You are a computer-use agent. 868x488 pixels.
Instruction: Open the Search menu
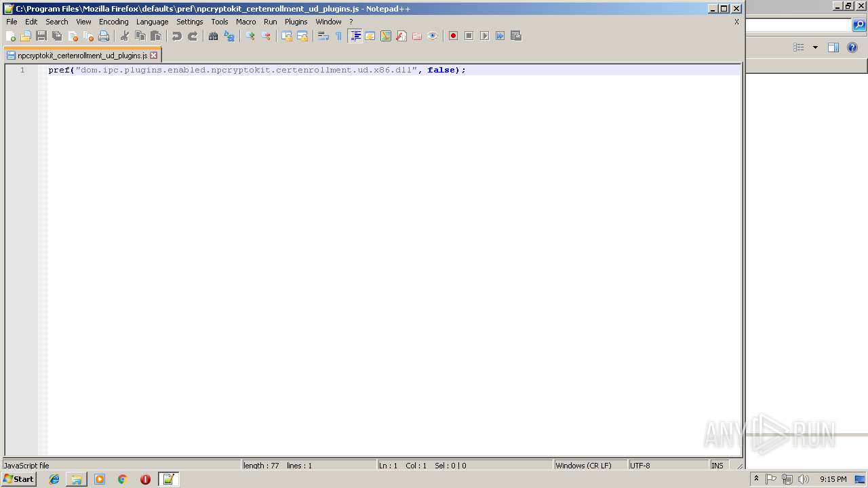pos(57,22)
